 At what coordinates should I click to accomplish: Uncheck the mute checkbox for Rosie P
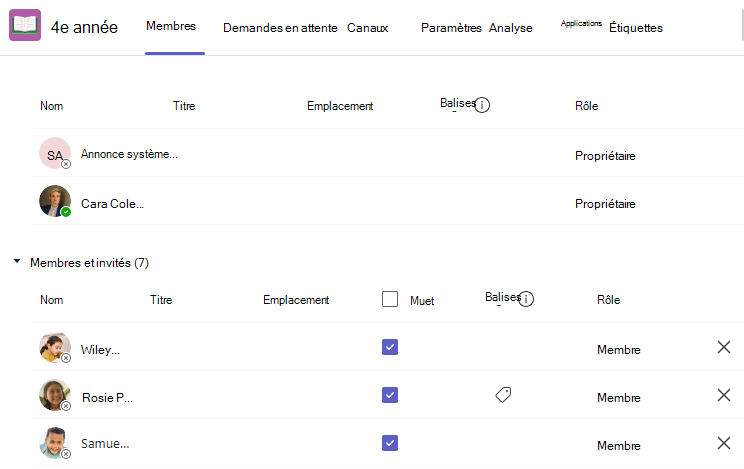[x=390, y=395]
